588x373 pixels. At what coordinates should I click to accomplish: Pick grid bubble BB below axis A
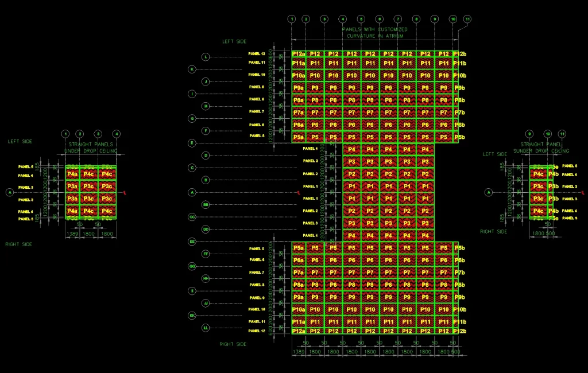206,205
